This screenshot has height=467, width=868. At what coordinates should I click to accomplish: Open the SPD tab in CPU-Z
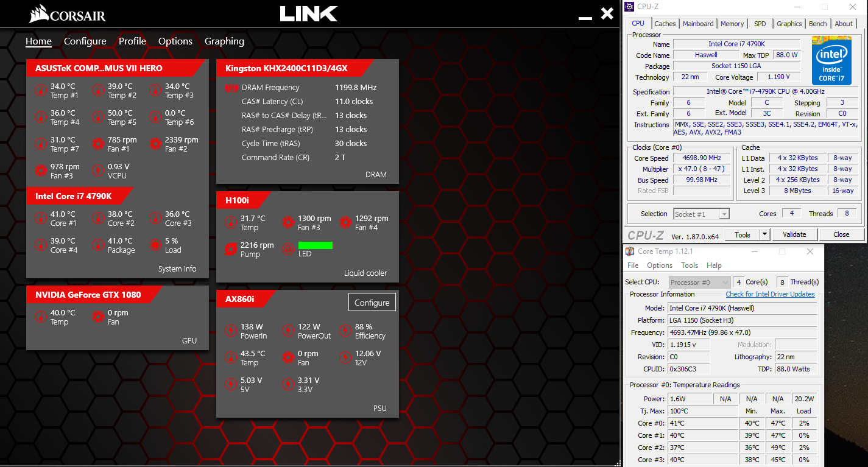pyautogui.click(x=760, y=24)
